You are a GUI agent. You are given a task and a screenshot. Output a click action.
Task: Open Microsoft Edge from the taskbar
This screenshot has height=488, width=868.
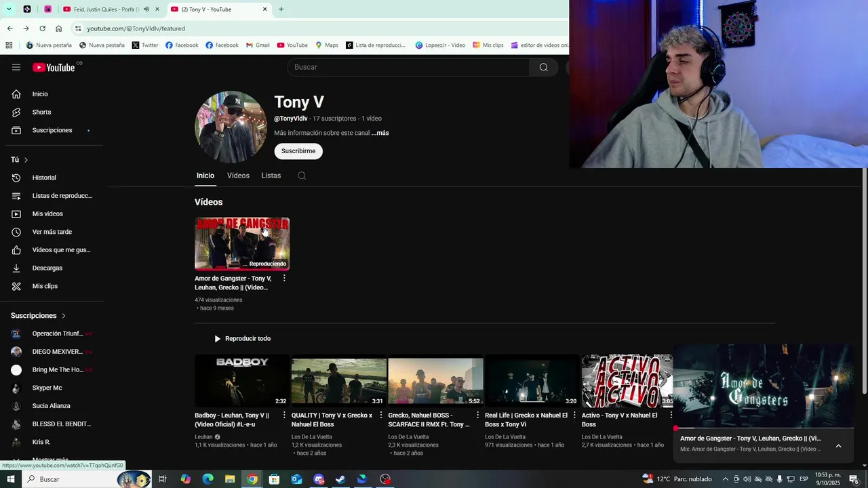coord(208,479)
